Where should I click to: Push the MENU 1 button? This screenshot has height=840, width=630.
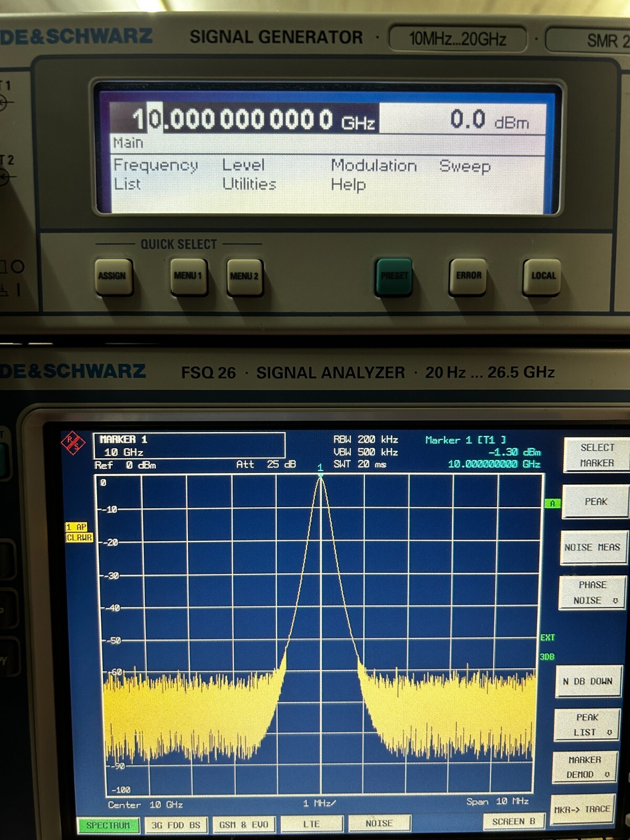click(188, 276)
